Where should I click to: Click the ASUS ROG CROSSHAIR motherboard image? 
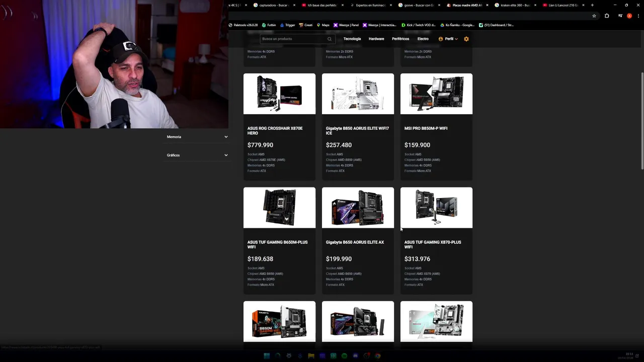(279, 94)
